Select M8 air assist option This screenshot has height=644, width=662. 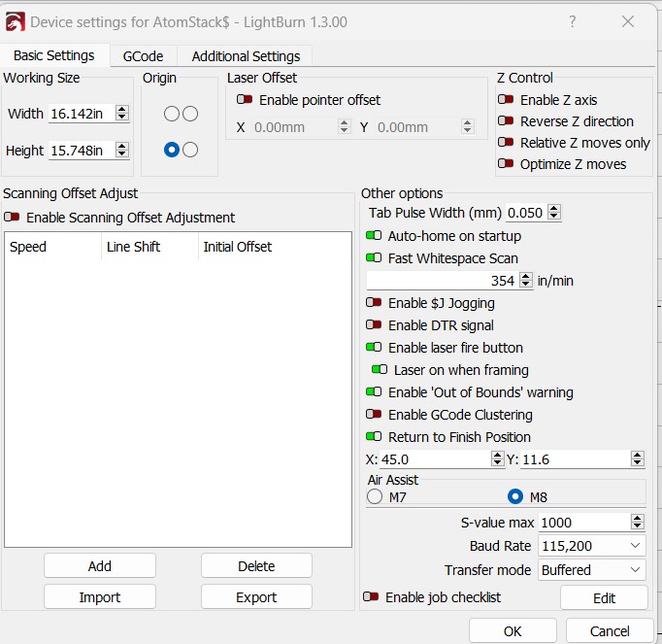pyautogui.click(x=515, y=496)
